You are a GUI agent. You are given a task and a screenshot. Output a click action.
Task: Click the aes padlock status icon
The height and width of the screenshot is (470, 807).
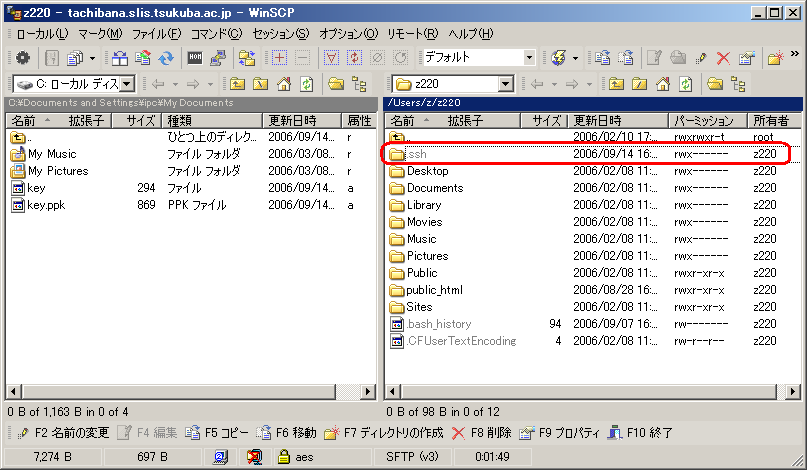click(x=283, y=457)
